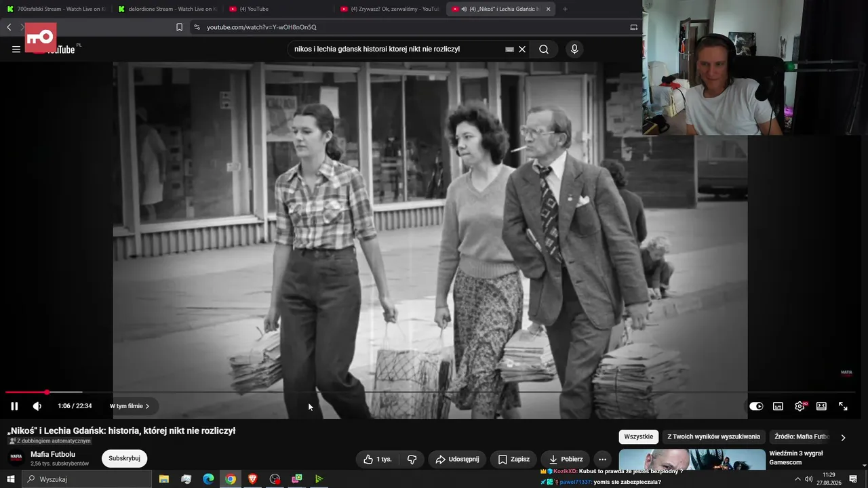Click the Wyszukaj taskbar search box

point(87,479)
